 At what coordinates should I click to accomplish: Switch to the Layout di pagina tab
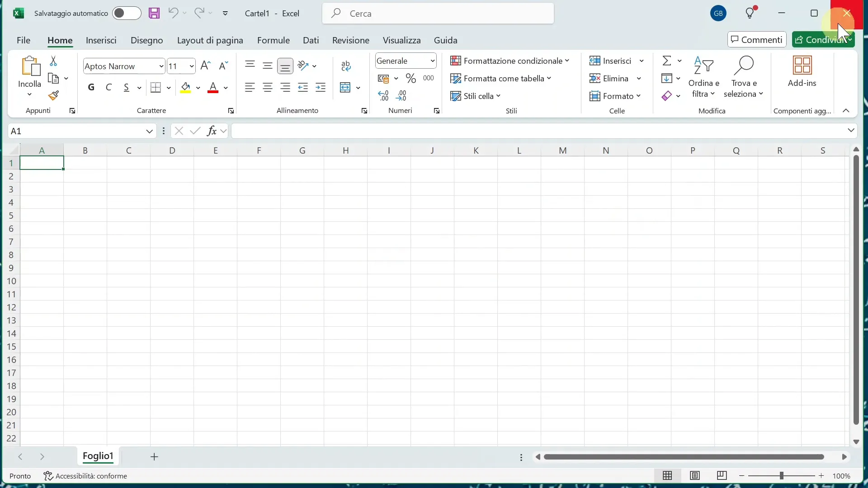[210, 41]
